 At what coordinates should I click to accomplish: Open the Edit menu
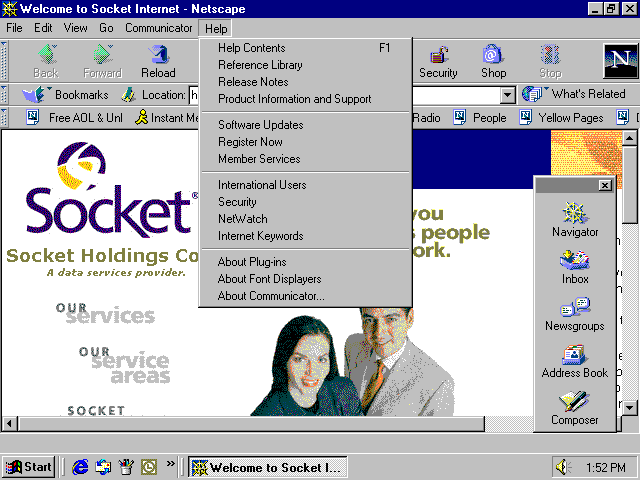pos(43,28)
